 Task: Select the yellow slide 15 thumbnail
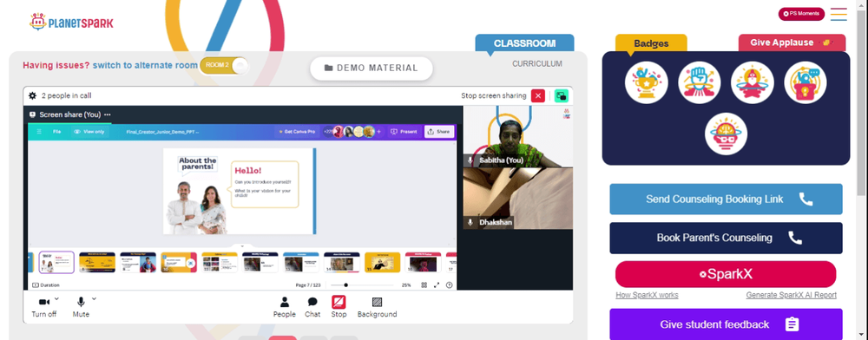coord(382,263)
